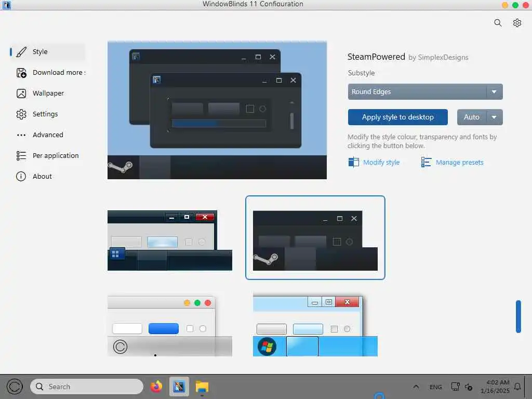
Task: Click the Manage presets link
Action: point(459,163)
